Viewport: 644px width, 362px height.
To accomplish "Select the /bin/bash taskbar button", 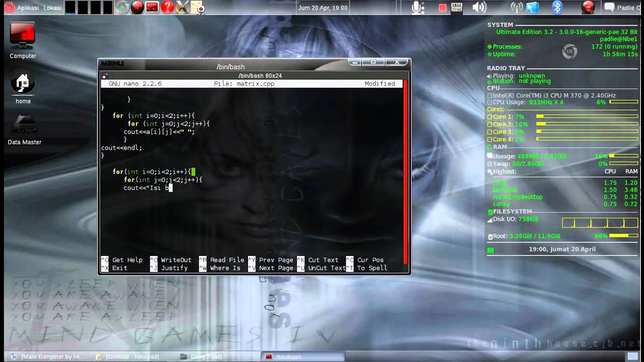I will (x=303, y=357).
